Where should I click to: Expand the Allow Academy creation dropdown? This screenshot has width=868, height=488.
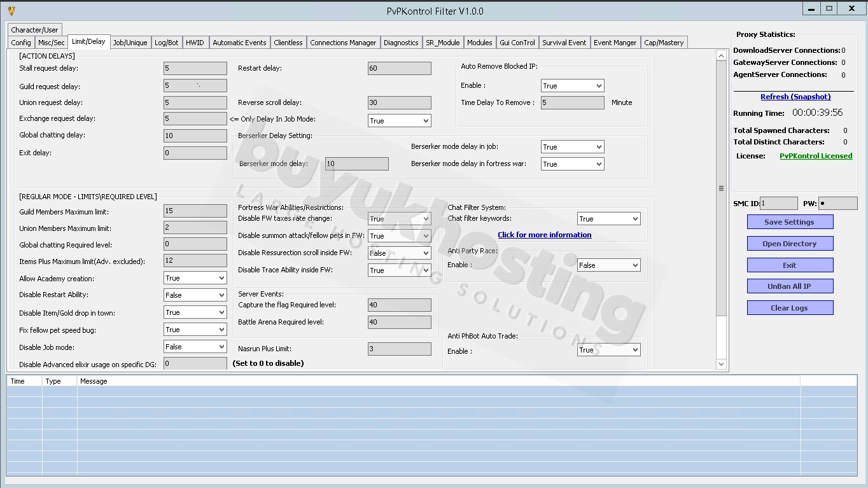(x=195, y=278)
